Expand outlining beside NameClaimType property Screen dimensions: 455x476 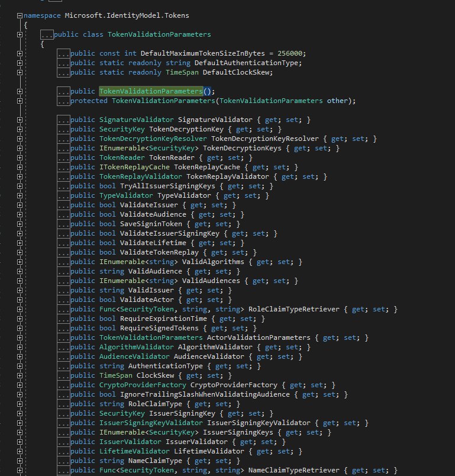coord(20,461)
